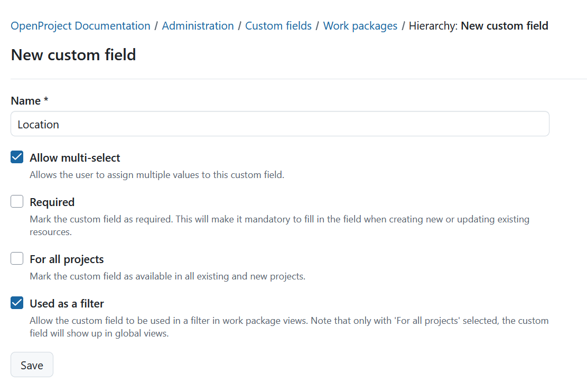Click the Allow multi-select label

tap(74, 157)
